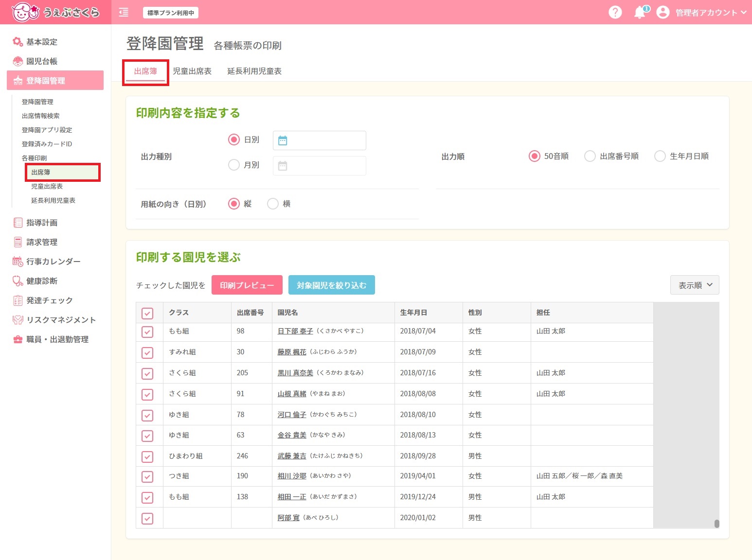The height and width of the screenshot is (560, 752).
Task: Set paper orientation to 縦
Action: click(234, 204)
